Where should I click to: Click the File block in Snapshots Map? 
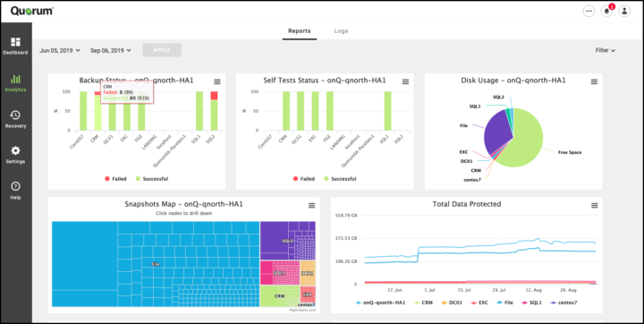pos(156,264)
